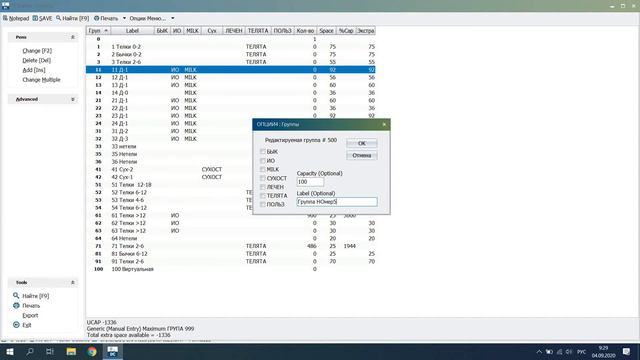Click the Экстра column header
This screenshot has height=360, width=640.
365,31
